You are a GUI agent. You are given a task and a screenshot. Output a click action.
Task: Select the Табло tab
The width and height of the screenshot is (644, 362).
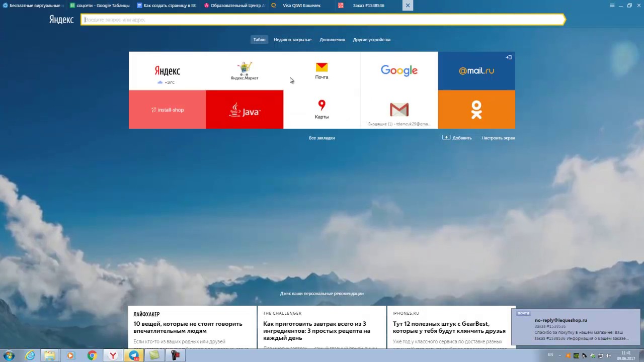[x=259, y=40]
